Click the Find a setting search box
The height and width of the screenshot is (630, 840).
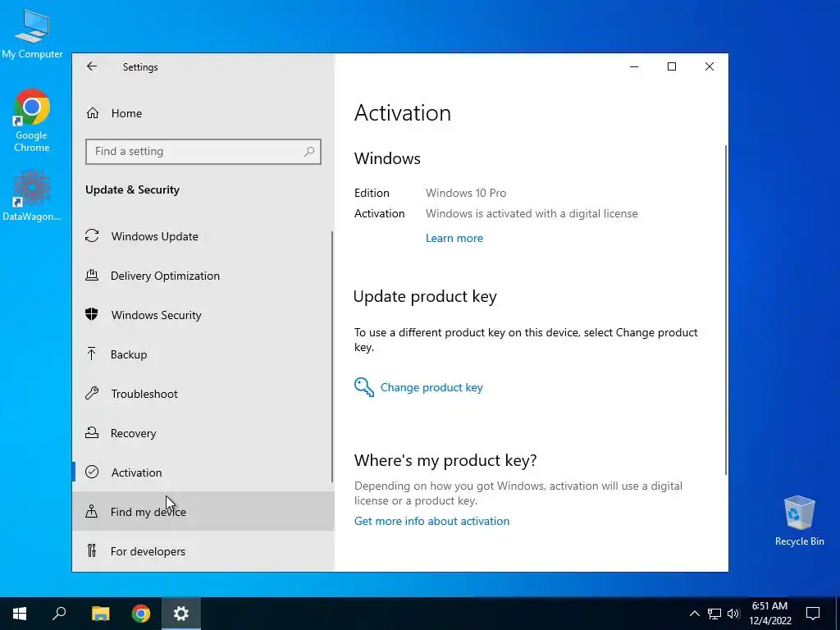[203, 152]
